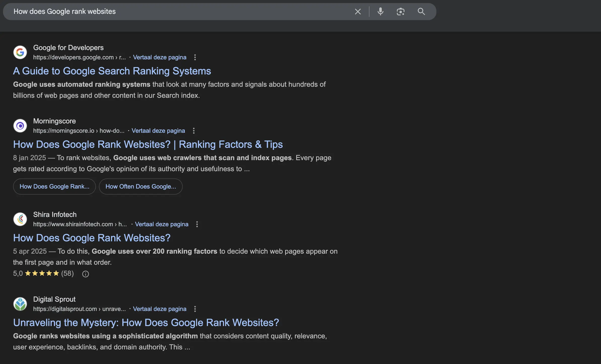Viewport: 601px width, 364px height.
Task: Click the developers.google.com URL text
Action: (x=79, y=57)
